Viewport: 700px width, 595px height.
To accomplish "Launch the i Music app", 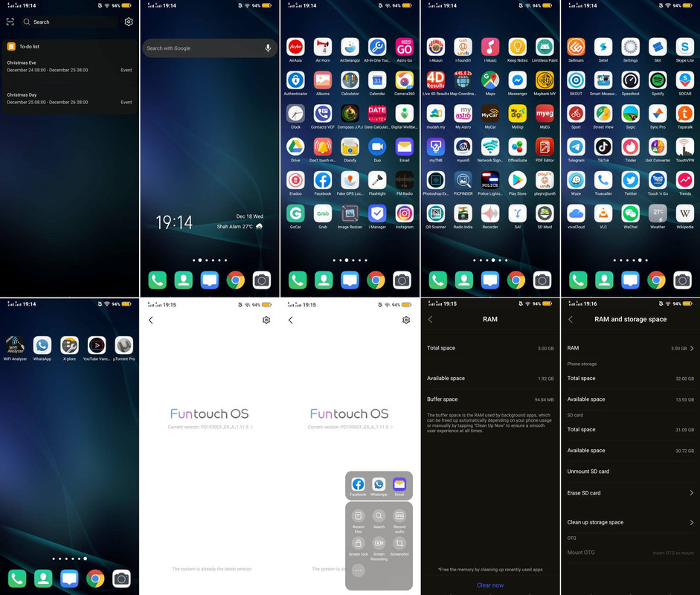I will point(490,47).
